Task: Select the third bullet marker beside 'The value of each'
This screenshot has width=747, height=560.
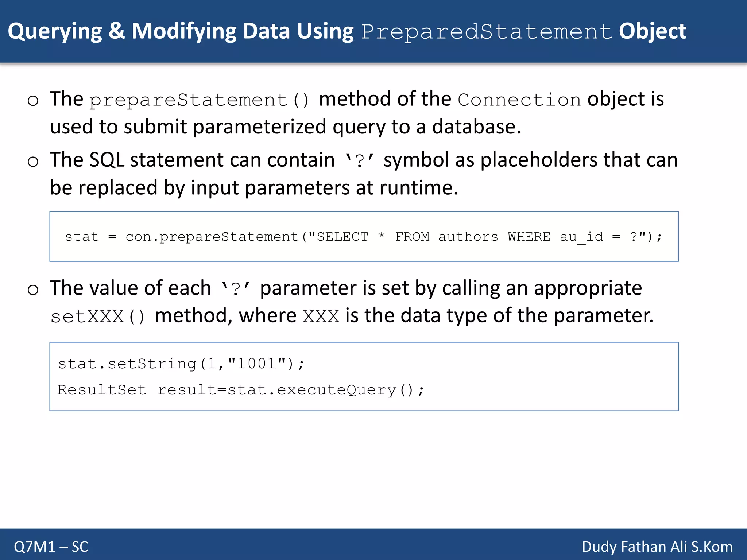Action: tap(33, 290)
